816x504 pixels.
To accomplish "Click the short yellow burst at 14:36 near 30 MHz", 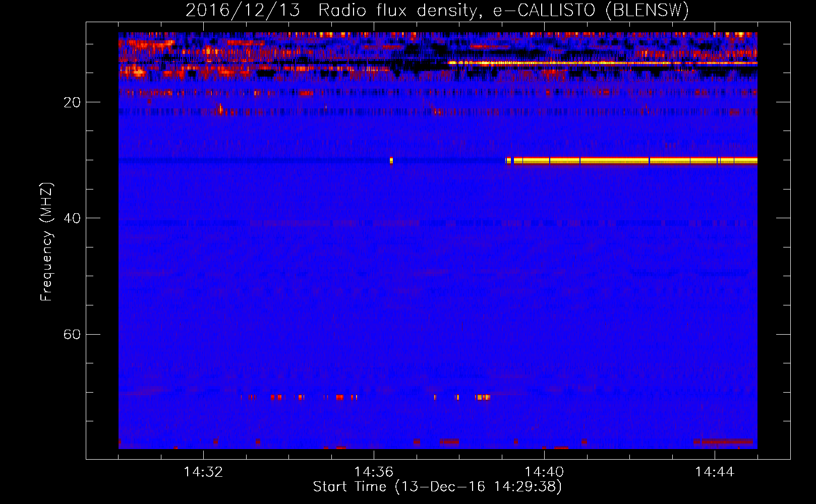I will pyautogui.click(x=391, y=161).
